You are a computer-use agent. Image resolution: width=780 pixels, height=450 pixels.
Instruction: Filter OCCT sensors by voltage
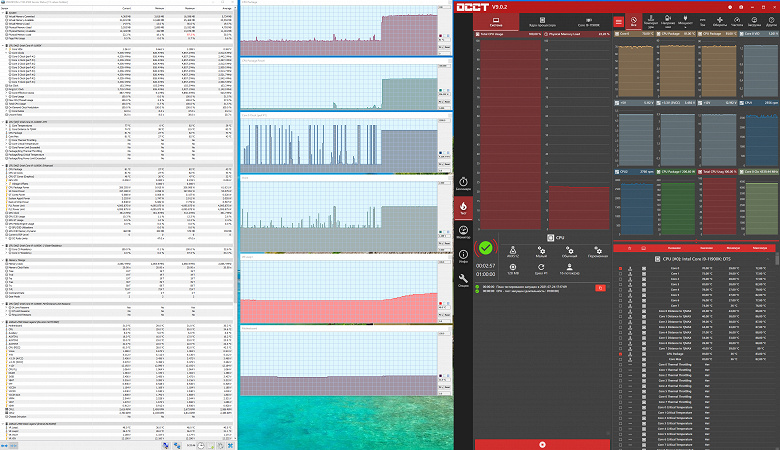(668, 21)
